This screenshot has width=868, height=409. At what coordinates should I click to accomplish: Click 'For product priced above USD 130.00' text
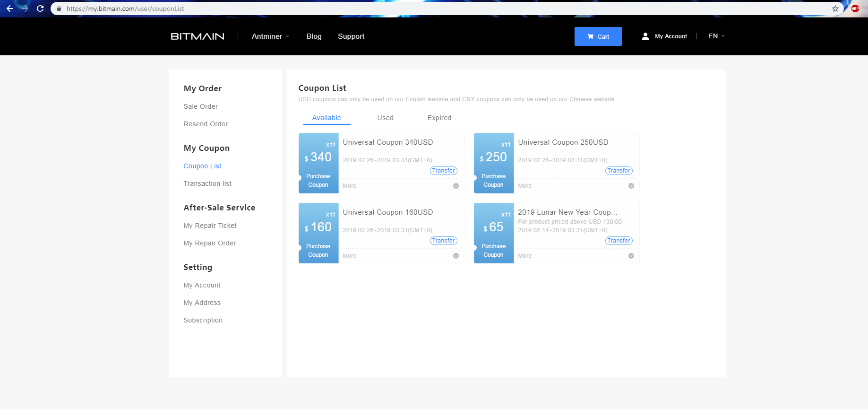coord(570,222)
